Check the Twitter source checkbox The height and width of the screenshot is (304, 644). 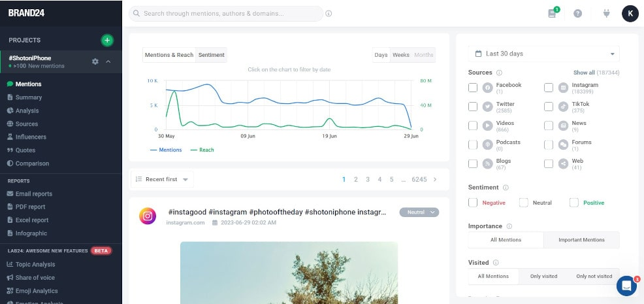point(473,107)
